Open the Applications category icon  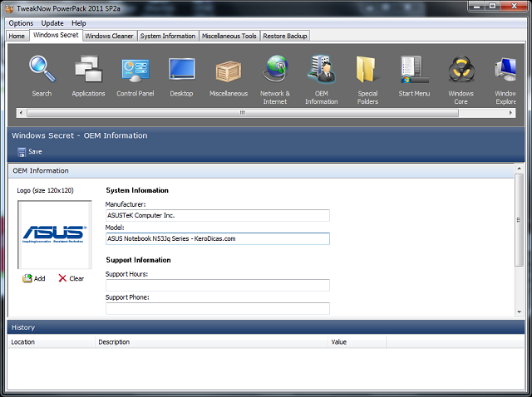click(88, 69)
